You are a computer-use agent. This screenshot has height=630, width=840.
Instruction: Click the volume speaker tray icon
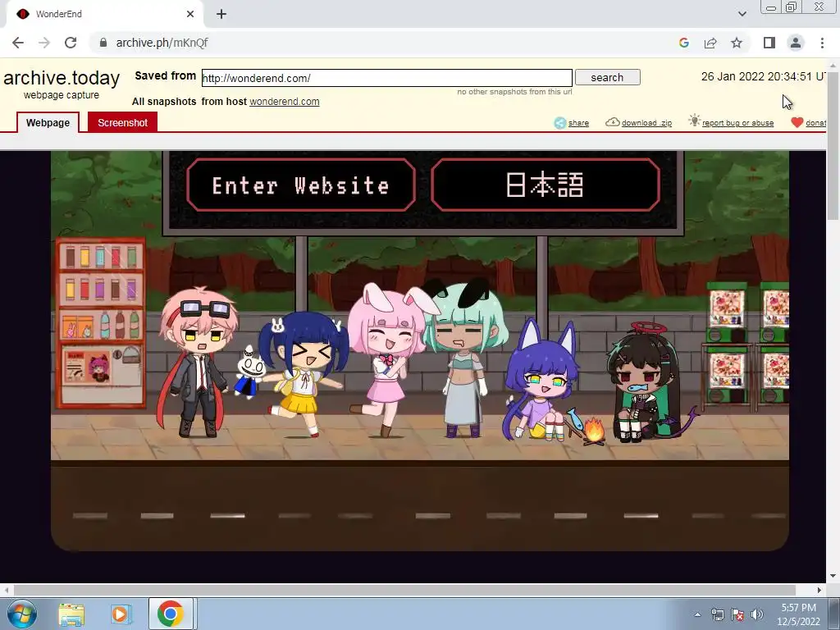757,614
